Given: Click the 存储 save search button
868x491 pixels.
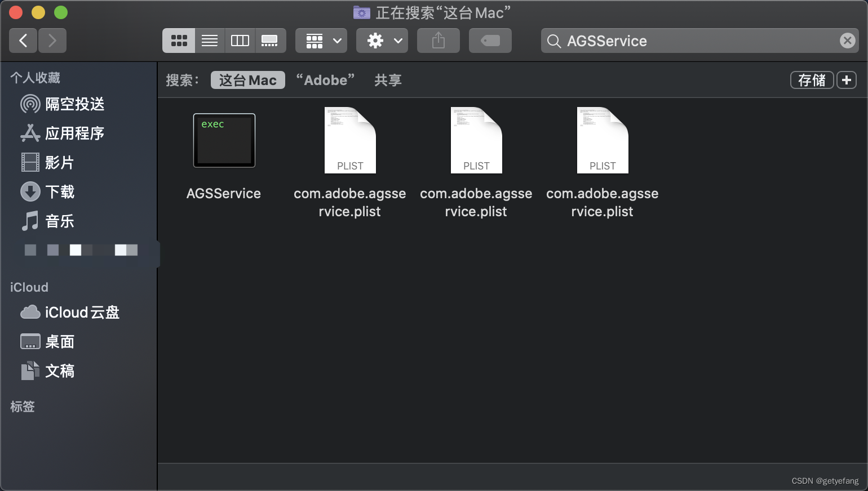Looking at the screenshot, I should [812, 80].
